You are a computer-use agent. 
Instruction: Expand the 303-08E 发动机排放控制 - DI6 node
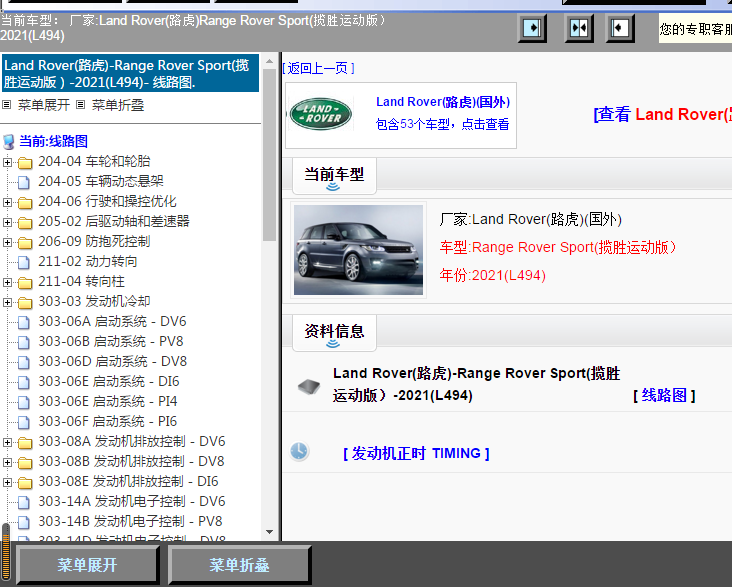click(7, 482)
